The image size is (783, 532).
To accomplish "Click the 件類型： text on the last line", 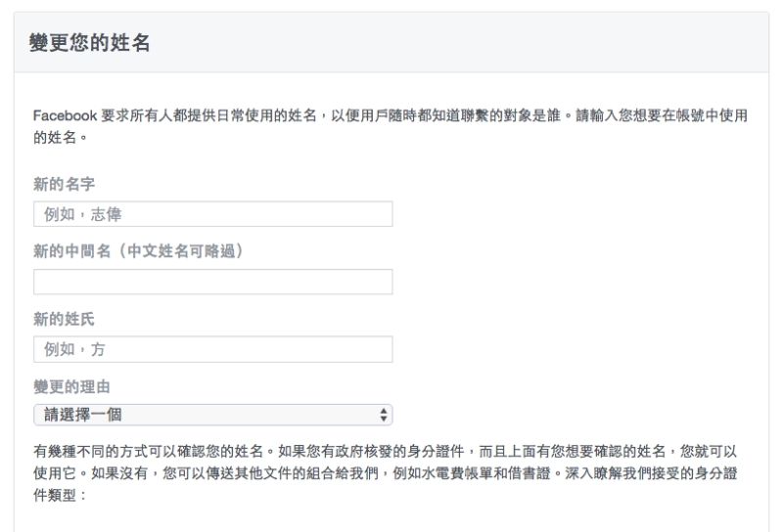I will 61,496.
